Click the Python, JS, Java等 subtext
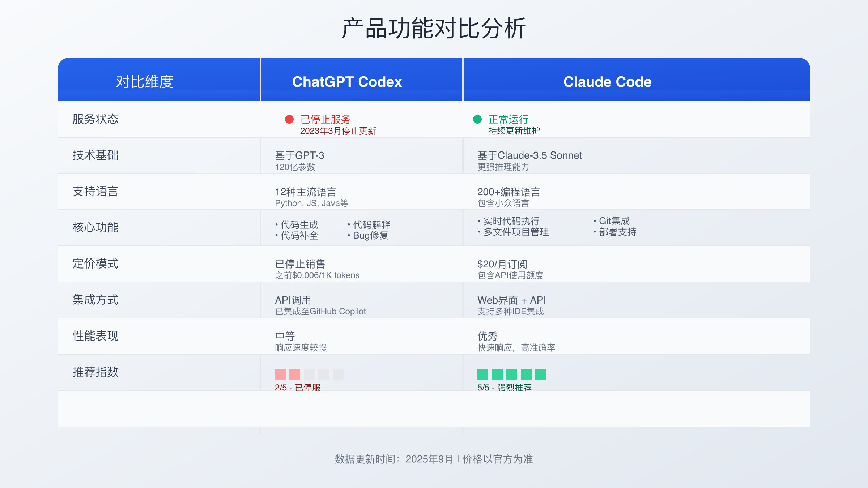 pos(312,203)
